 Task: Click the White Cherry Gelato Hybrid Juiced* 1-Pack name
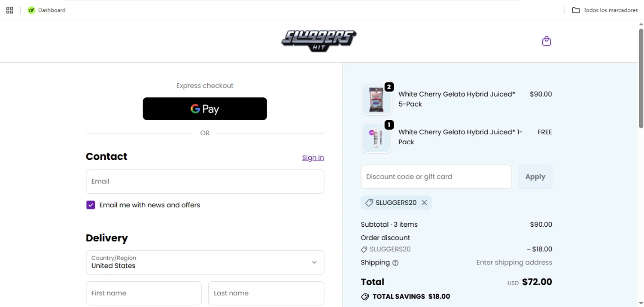click(x=461, y=137)
